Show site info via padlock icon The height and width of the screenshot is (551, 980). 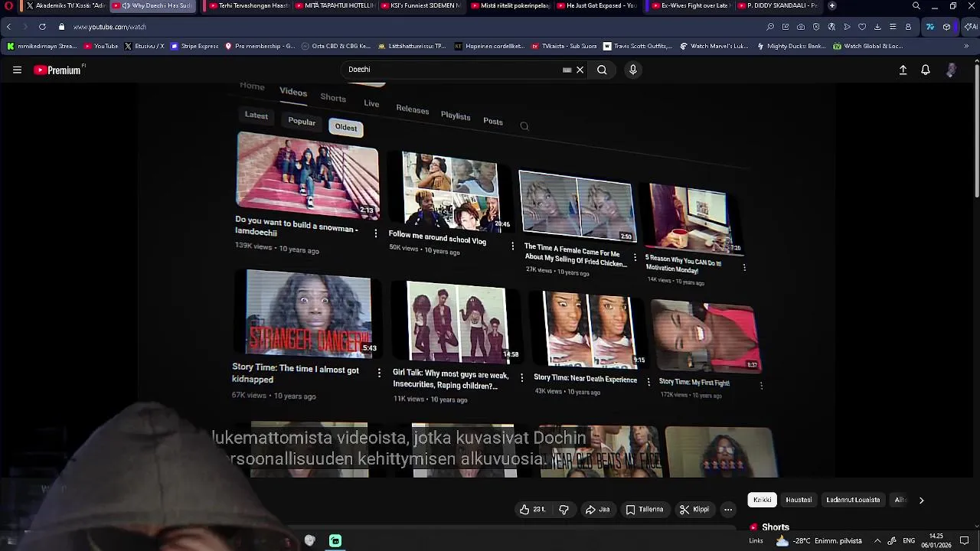[62, 27]
